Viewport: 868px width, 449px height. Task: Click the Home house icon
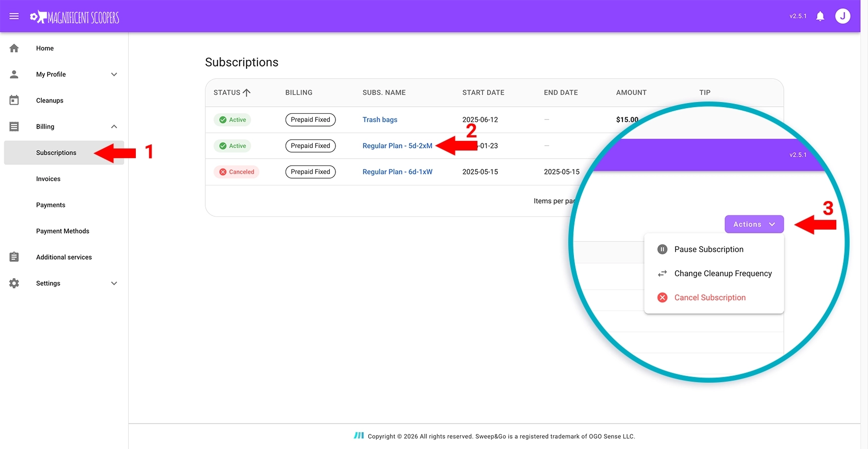coord(14,48)
